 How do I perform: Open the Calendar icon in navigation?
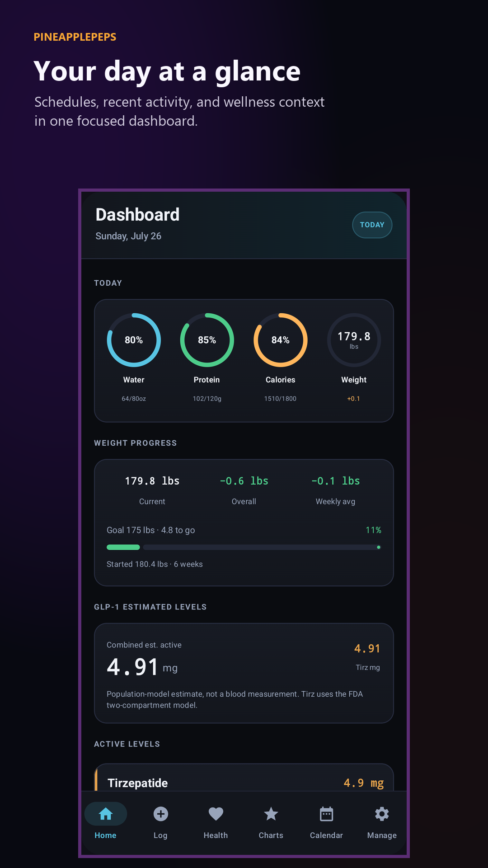click(326, 814)
